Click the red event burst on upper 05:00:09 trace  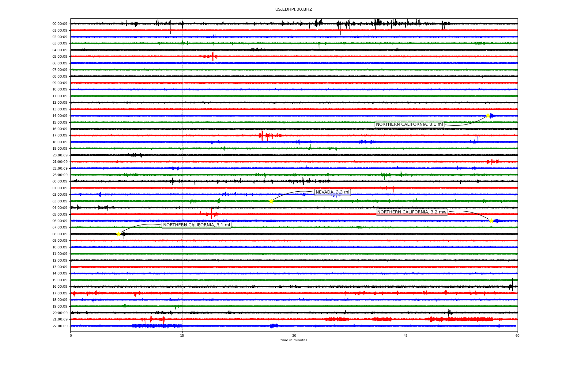coord(213,56)
